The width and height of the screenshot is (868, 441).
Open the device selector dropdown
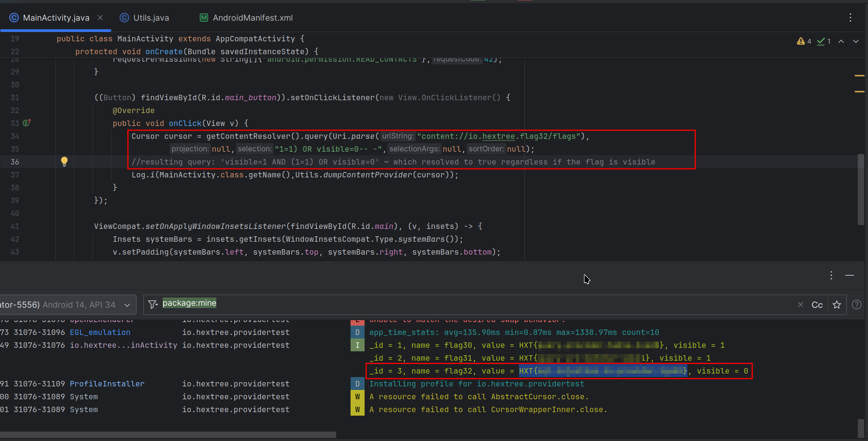[x=68, y=305]
